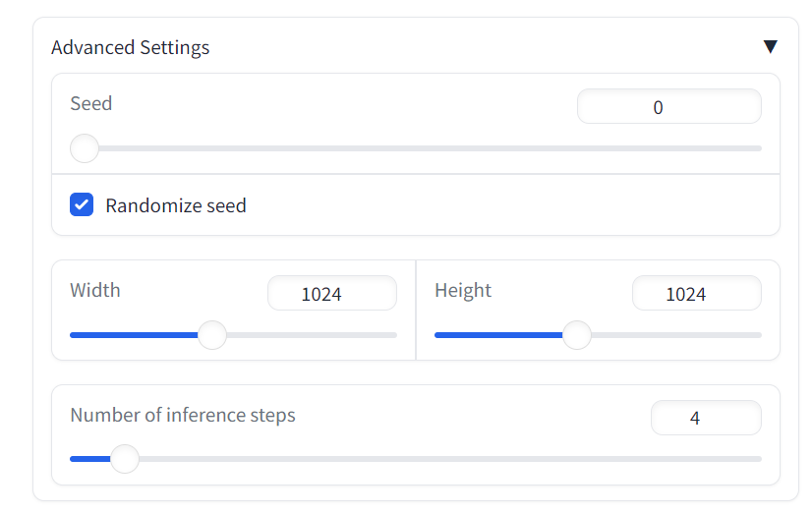Focus the inference steps number input

[x=705, y=418]
